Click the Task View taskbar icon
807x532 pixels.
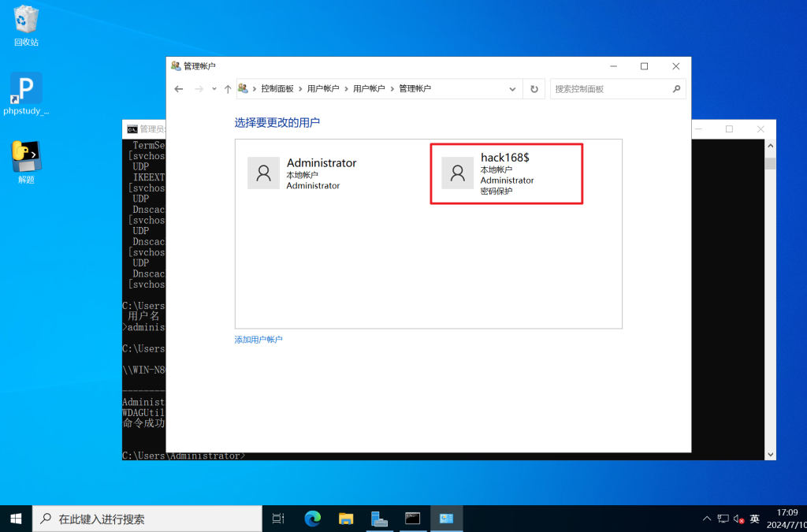click(x=278, y=519)
